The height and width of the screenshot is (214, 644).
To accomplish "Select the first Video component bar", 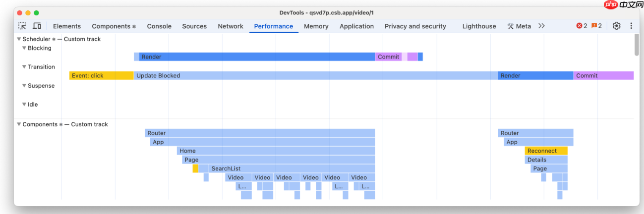I will tap(238, 178).
